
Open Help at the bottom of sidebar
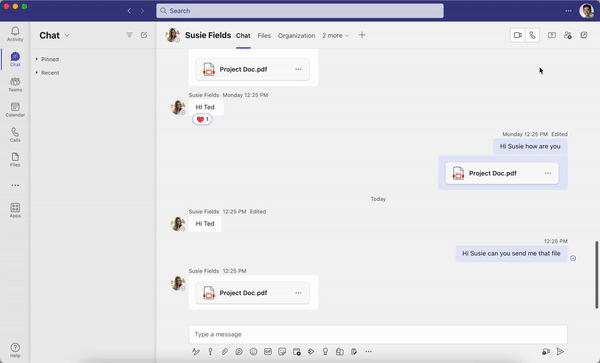click(15, 350)
